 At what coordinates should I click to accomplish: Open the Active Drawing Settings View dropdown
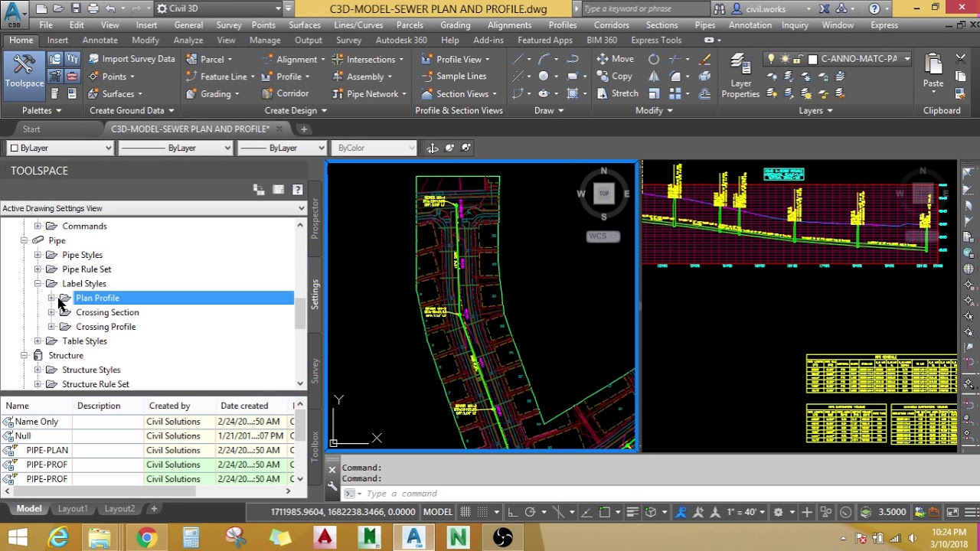(152, 208)
